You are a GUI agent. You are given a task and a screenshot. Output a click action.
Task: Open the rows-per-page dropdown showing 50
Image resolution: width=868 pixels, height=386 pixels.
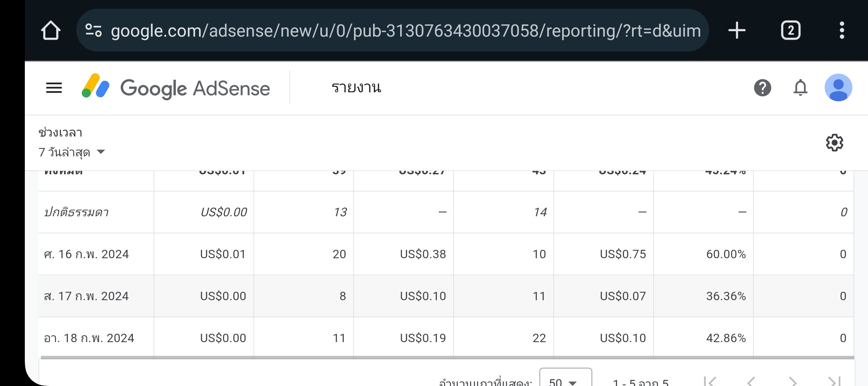pos(565,380)
